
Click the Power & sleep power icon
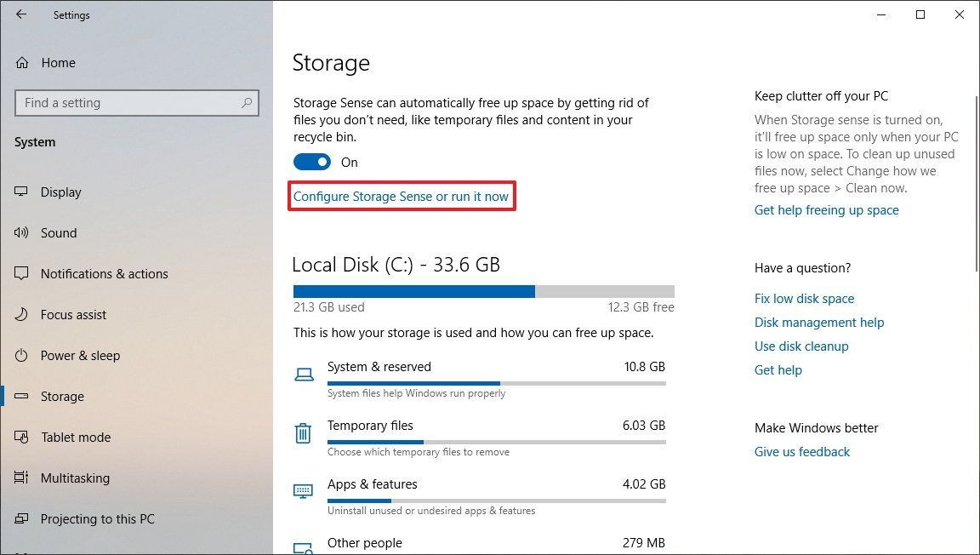[20, 355]
